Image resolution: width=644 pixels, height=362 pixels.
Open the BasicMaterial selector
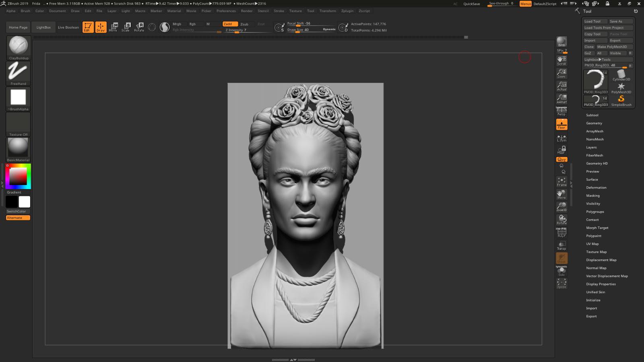pyautogui.click(x=18, y=150)
